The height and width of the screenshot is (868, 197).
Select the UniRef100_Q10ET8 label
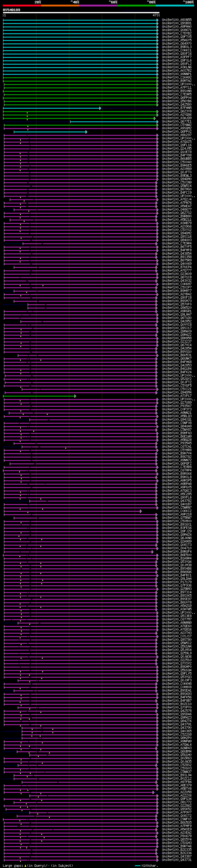(177, 152)
